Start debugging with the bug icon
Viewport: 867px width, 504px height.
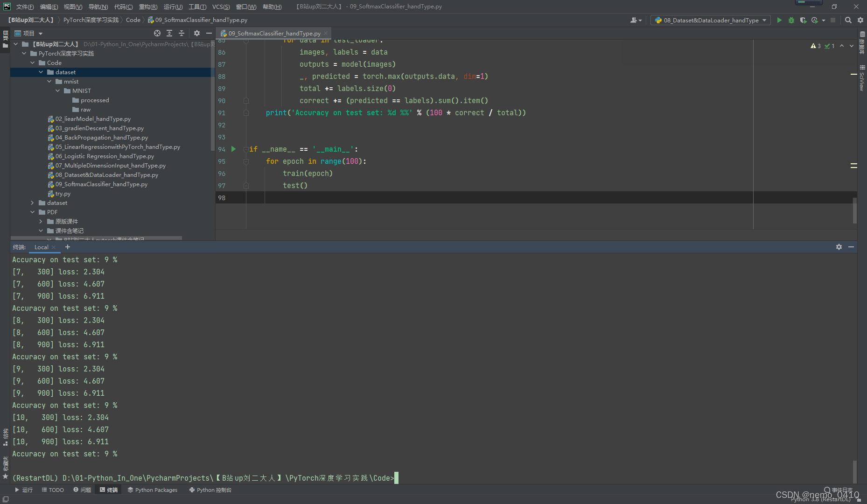pos(791,20)
